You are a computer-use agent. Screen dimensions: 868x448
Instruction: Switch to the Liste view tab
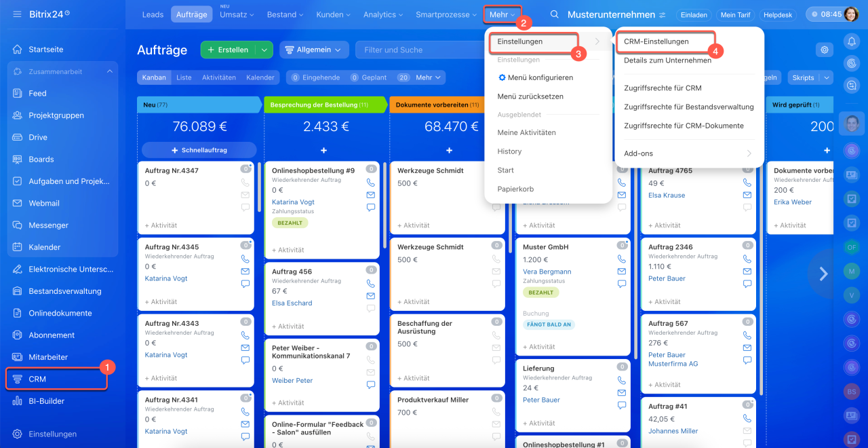[184, 77]
